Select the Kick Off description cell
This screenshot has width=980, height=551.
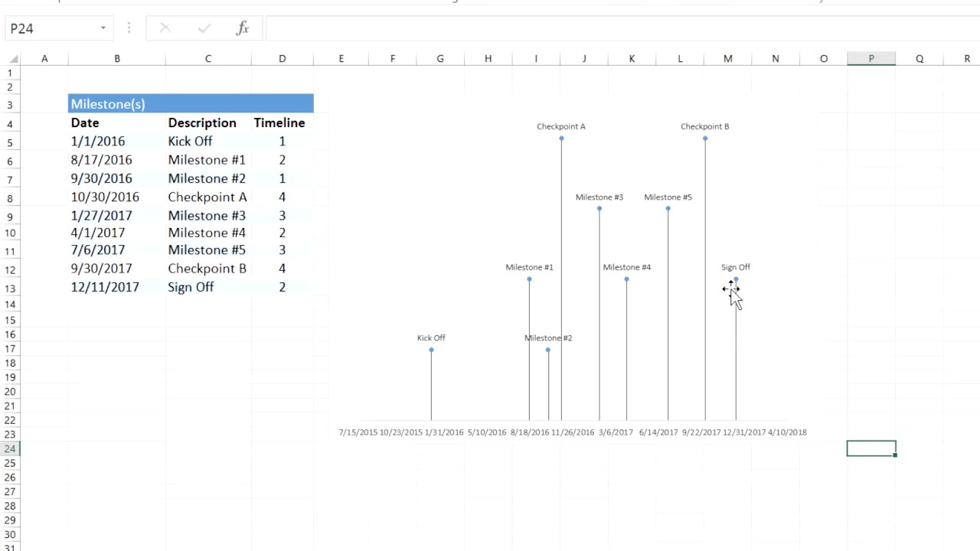(208, 141)
